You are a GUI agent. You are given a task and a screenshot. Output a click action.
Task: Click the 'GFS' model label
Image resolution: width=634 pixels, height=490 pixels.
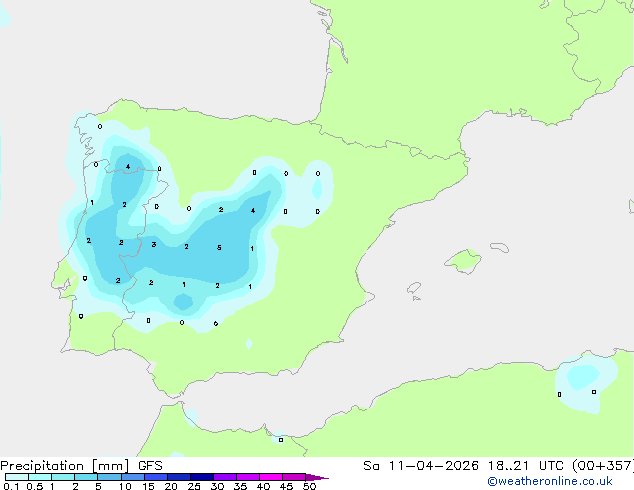click(x=150, y=466)
